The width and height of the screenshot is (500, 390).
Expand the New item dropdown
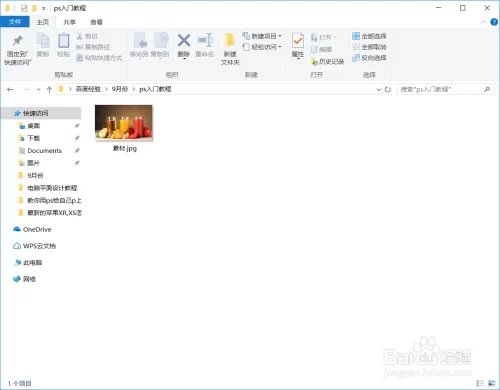[280, 36]
